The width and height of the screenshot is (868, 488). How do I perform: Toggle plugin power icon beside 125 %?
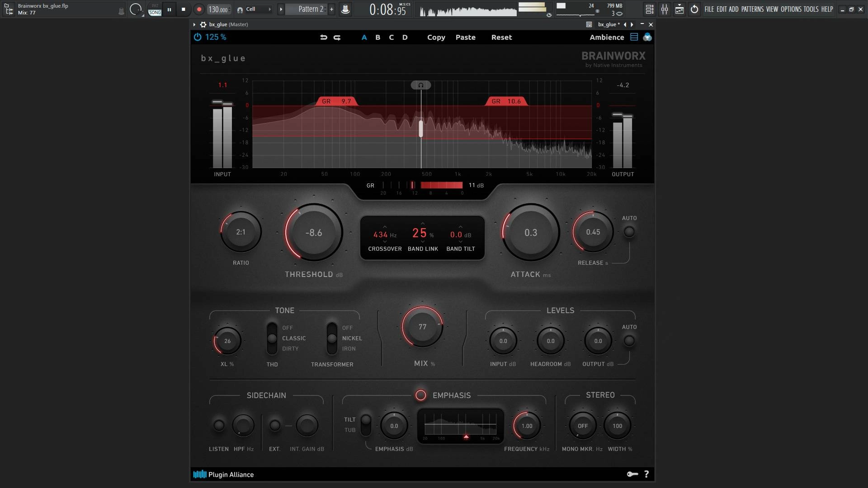point(198,37)
